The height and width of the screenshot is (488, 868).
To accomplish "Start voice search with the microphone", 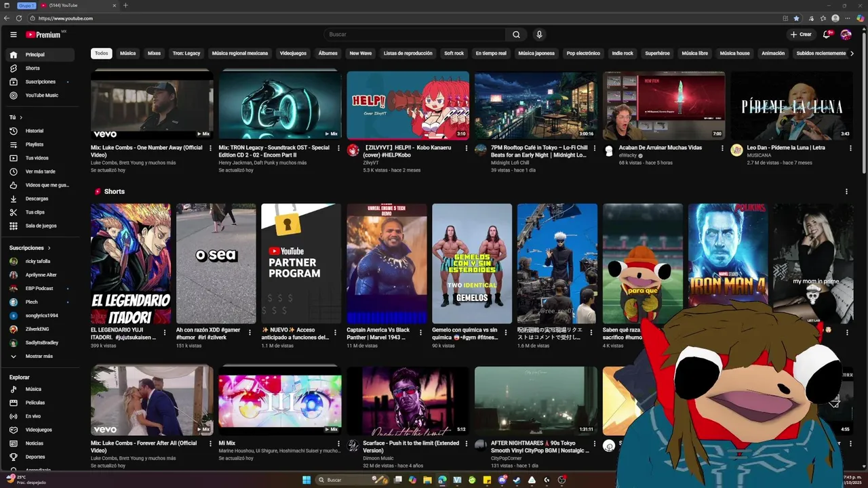I will tap(539, 35).
